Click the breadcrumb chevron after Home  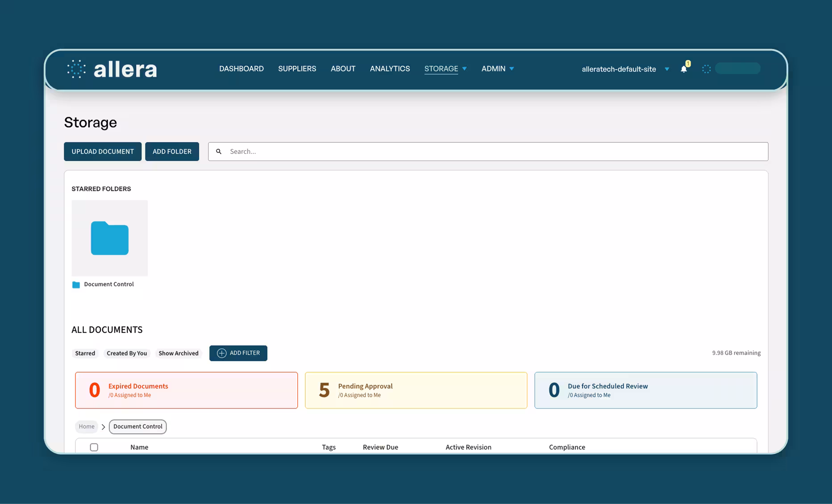[103, 427]
